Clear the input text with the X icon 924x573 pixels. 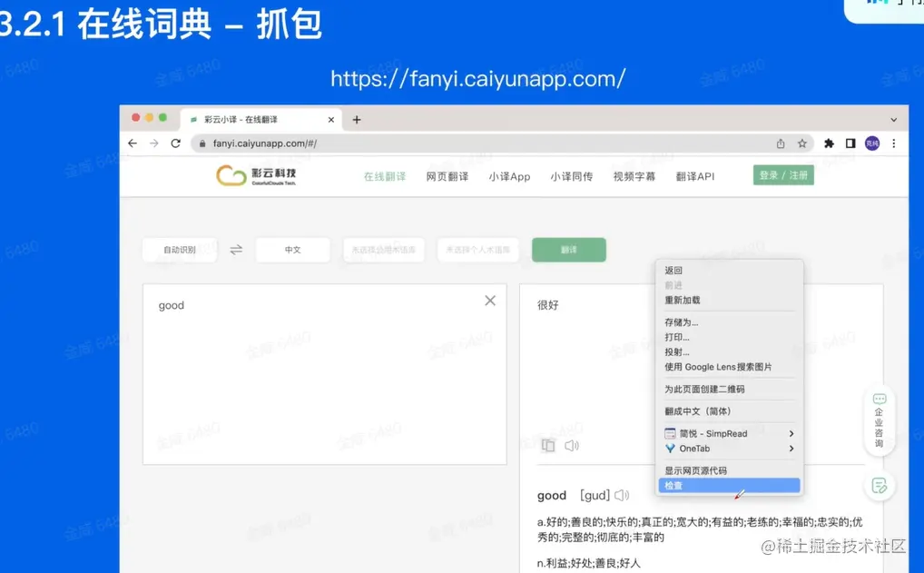tap(490, 301)
